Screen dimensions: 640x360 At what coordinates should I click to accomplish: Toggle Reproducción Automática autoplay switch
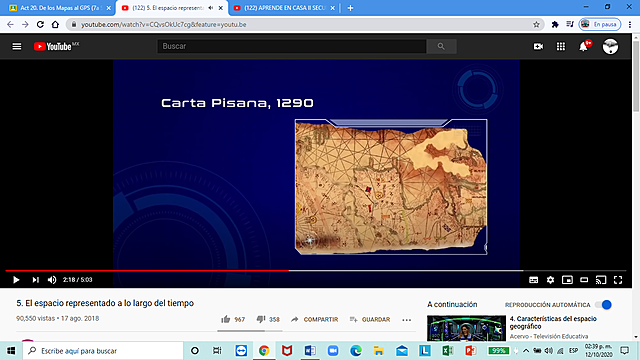pos(604,305)
